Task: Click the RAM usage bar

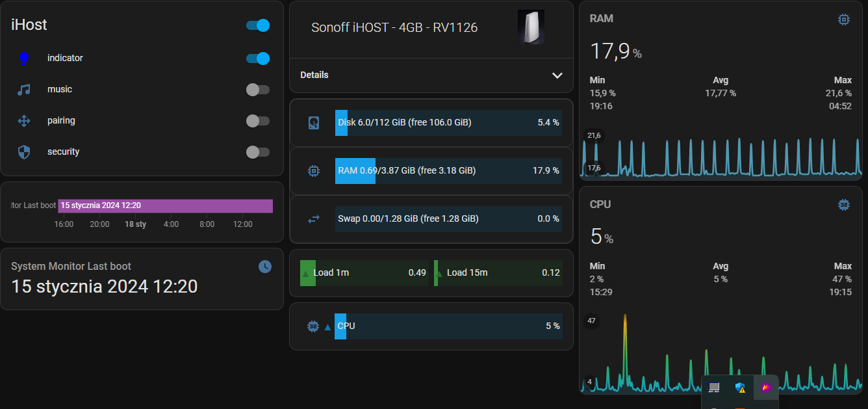Action: coord(448,171)
